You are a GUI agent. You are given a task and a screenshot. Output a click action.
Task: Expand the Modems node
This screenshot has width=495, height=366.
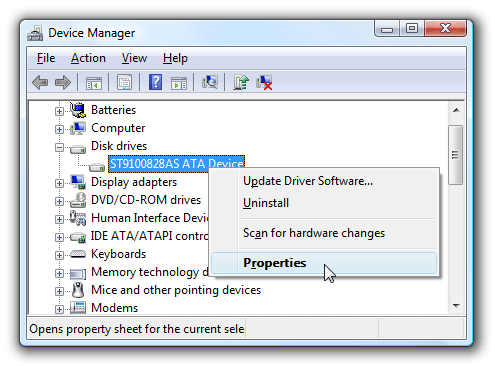pos(59,309)
